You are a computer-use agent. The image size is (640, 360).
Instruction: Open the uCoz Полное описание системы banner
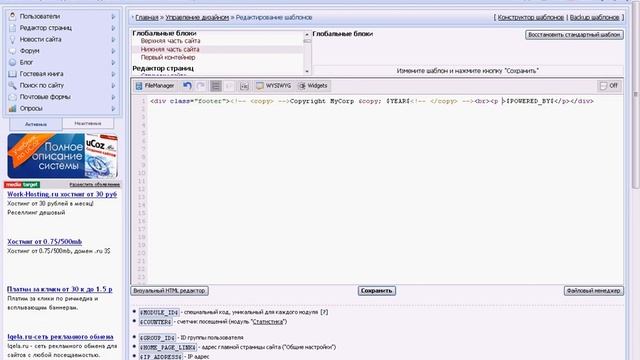[62, 156]
